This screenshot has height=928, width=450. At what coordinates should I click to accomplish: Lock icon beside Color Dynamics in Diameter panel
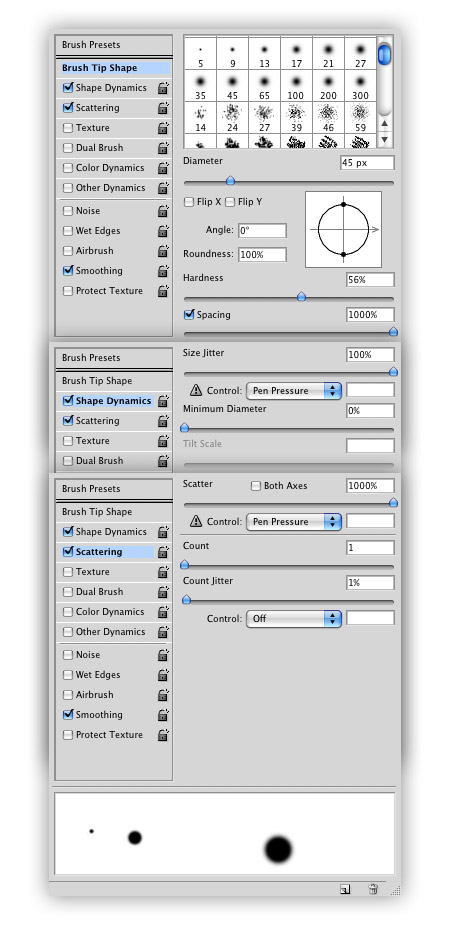pyautogui.click(x=163, y=168)
